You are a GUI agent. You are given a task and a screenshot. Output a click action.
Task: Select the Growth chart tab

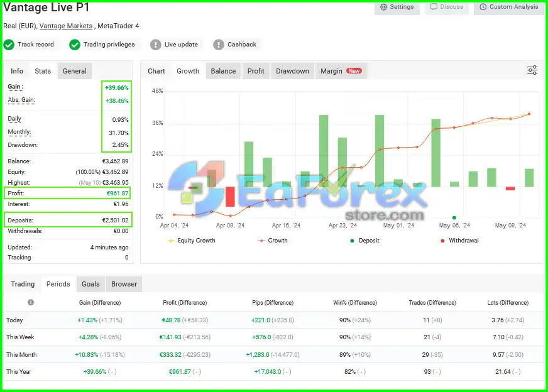[x=188, y=71]
